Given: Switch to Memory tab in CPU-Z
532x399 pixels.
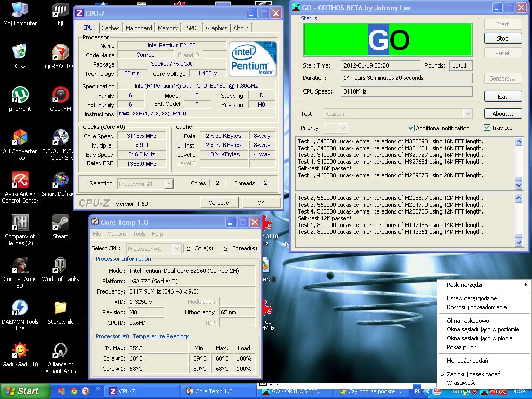Looking at the screenshot, I should 168,28.
